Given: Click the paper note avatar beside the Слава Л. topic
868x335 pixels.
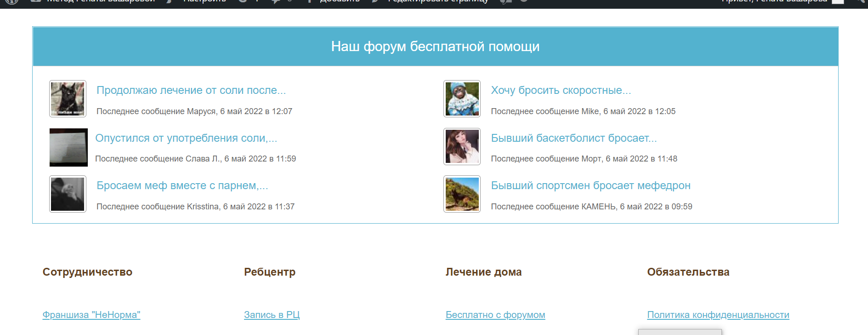Looking at the screenshot, I should pyautogui.click(x=68, y=147).
